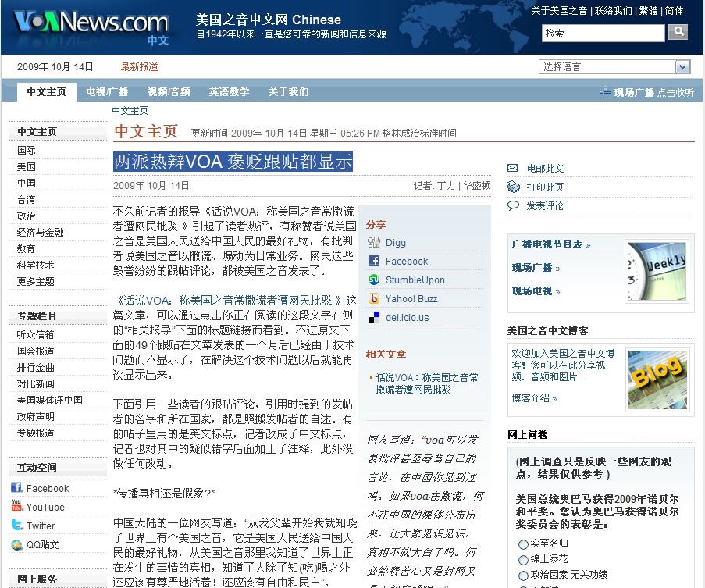Select the 实至名归 poll option

pos(523,543)
